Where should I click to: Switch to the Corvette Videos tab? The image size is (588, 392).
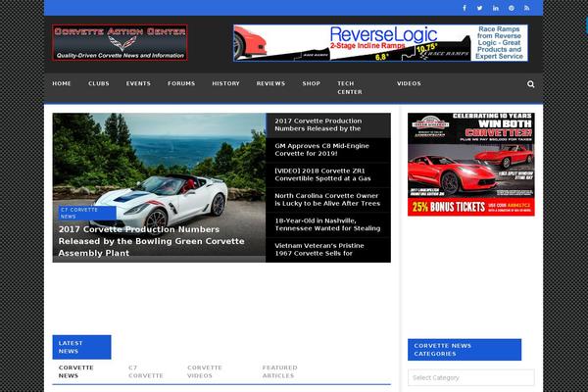click(205, 371)
